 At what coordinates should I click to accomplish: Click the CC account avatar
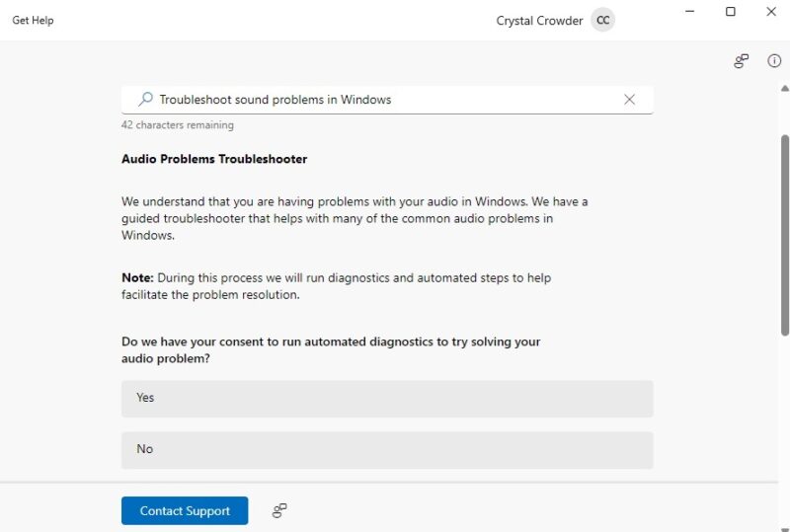tap(602, 20)
